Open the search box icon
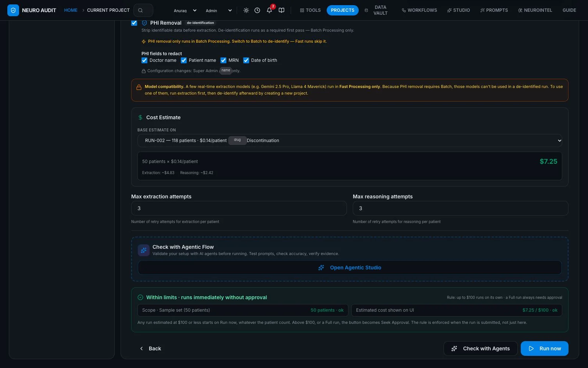588x368 pixels. pos(140,10)
